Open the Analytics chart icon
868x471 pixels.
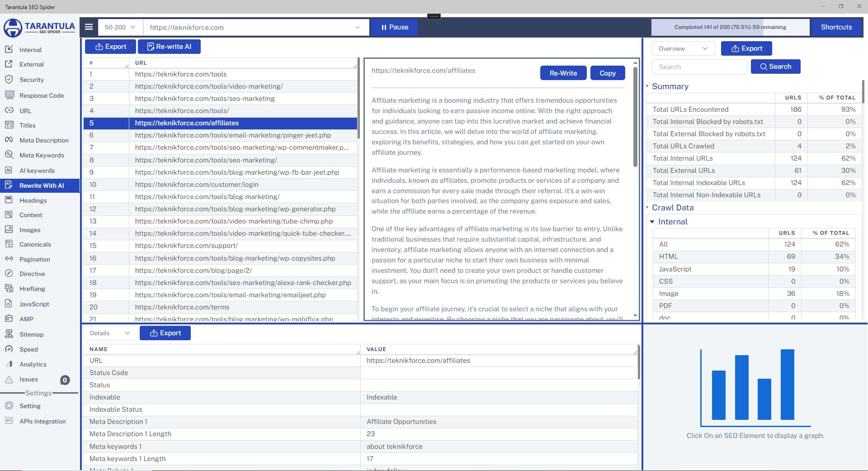coord(9,364)
